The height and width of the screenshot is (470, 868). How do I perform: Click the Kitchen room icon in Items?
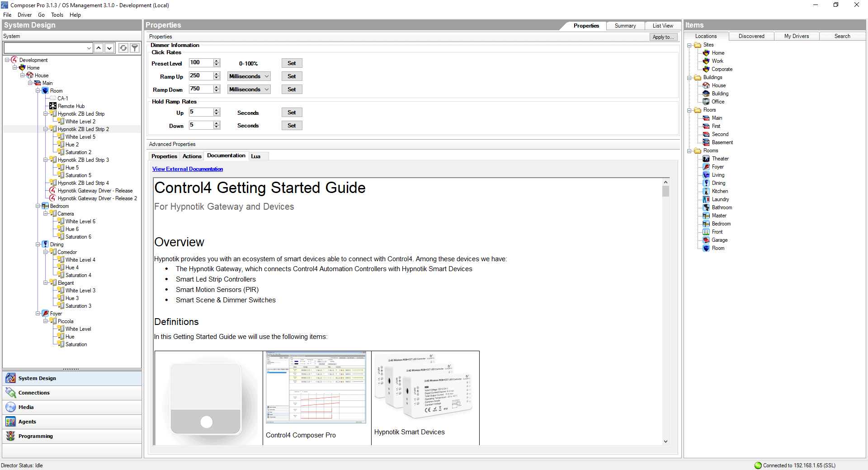pos(706,191)
